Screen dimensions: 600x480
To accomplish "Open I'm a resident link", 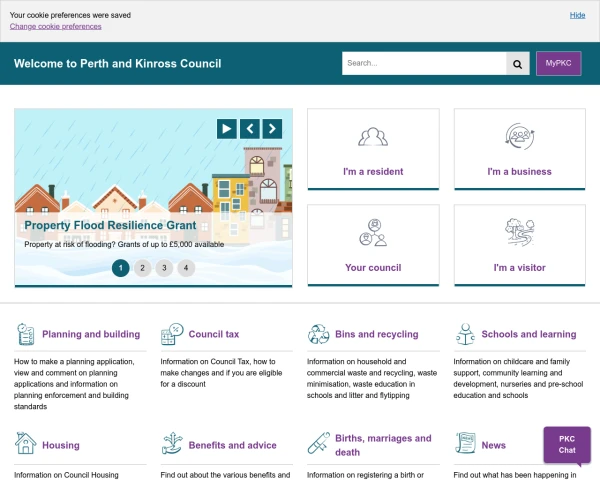I will 373,171.
